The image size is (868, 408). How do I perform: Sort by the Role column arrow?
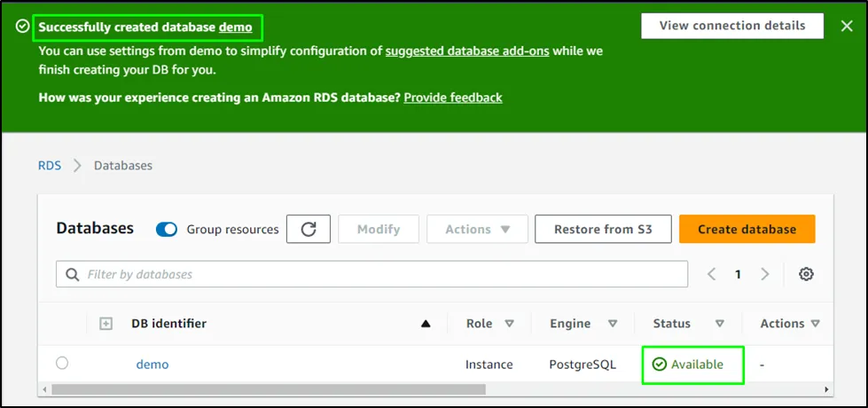509,324
